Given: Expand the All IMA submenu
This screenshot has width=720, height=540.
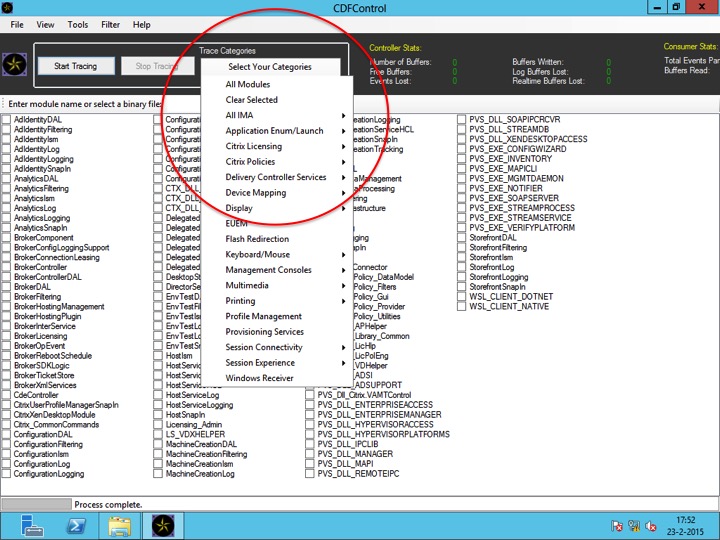Looking at the screenshot, I should (x=277, y=115).
